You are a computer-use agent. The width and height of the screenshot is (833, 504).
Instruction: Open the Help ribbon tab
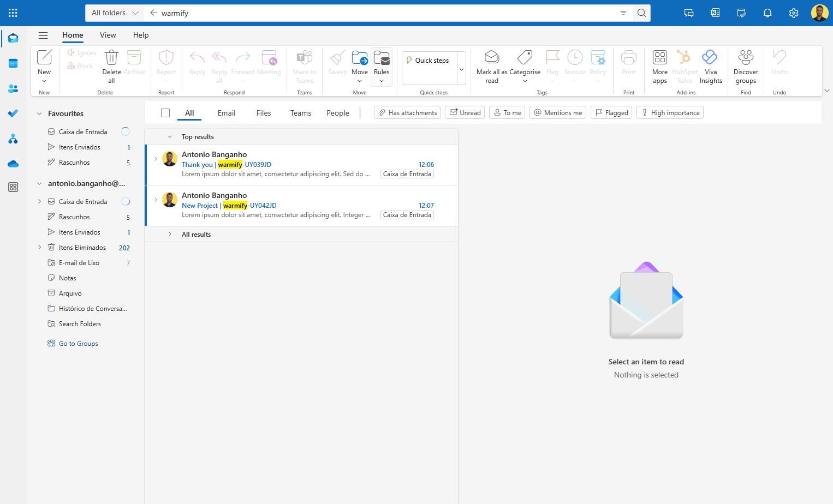[x=141, y=35]
